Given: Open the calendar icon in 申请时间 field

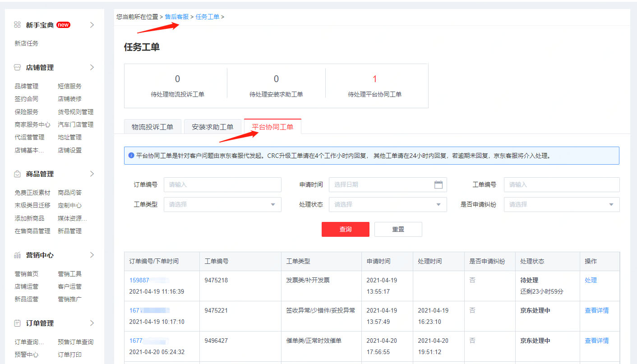Looking at the screenshot, I should [439, 184].
